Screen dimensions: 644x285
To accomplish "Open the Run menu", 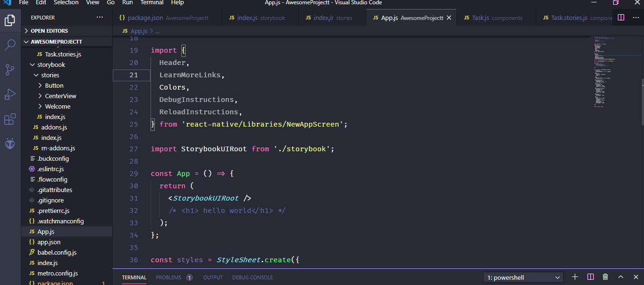I will tap(127, 2).
